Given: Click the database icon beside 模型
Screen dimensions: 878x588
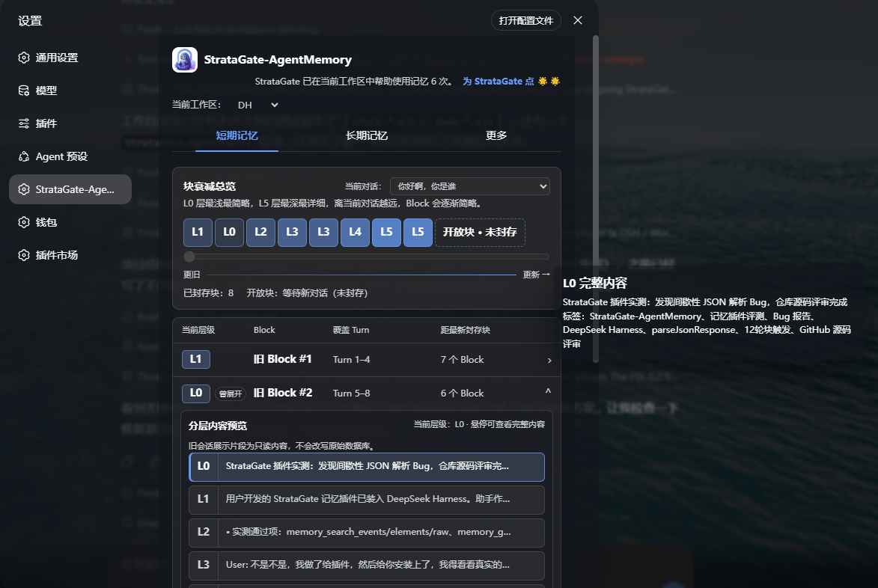Looking at the screenshot, I should pyautogui.click(x=23, y=91).
